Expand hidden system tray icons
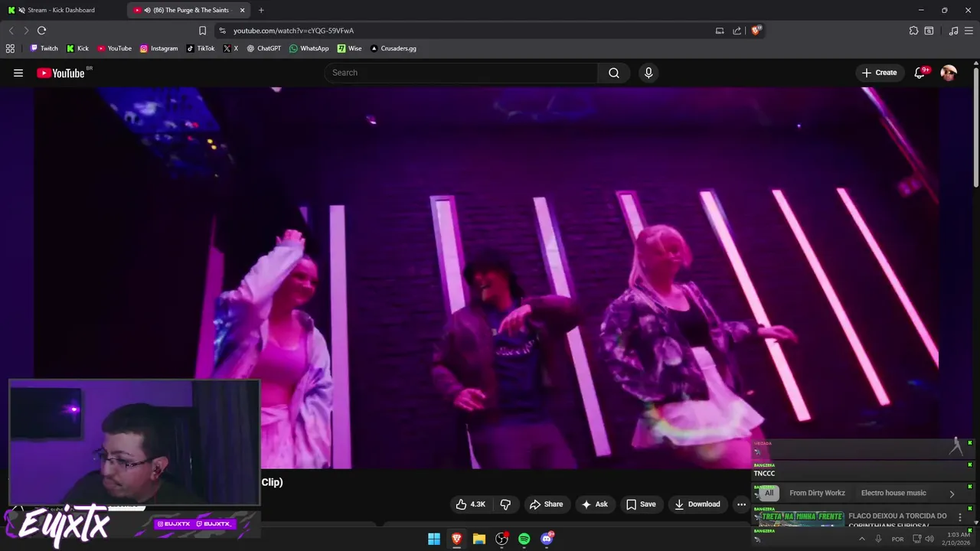Screen dimensions: 980x551 click(861, 539)
